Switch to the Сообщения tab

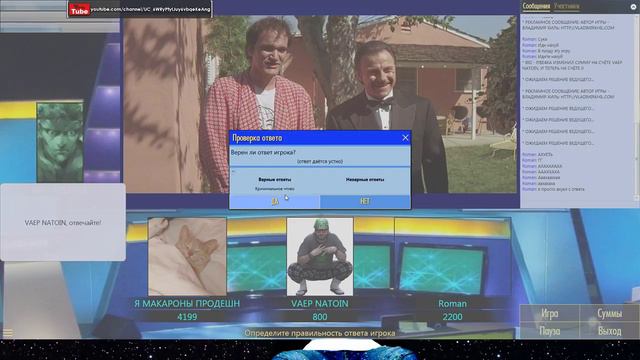(x=536, y=6)
